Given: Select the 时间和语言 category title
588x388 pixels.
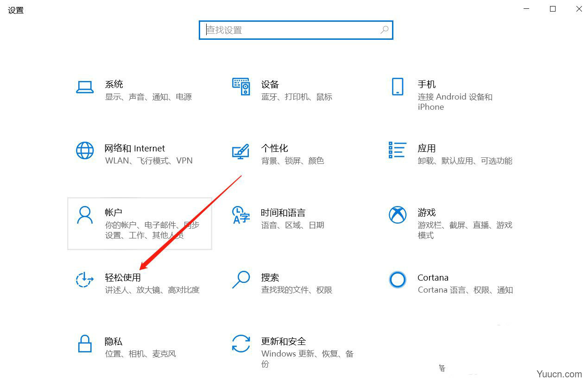Looking at the screenshot, I should [283, 213].
